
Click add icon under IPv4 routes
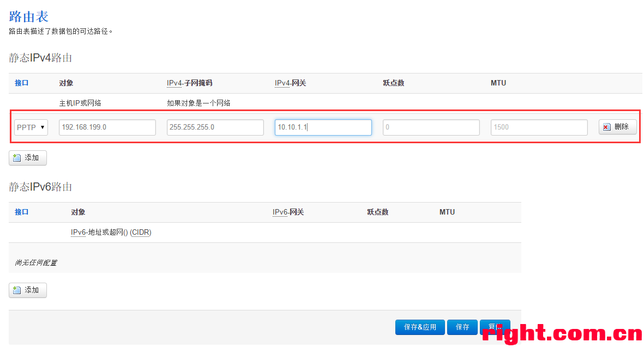tap(17, 157)
